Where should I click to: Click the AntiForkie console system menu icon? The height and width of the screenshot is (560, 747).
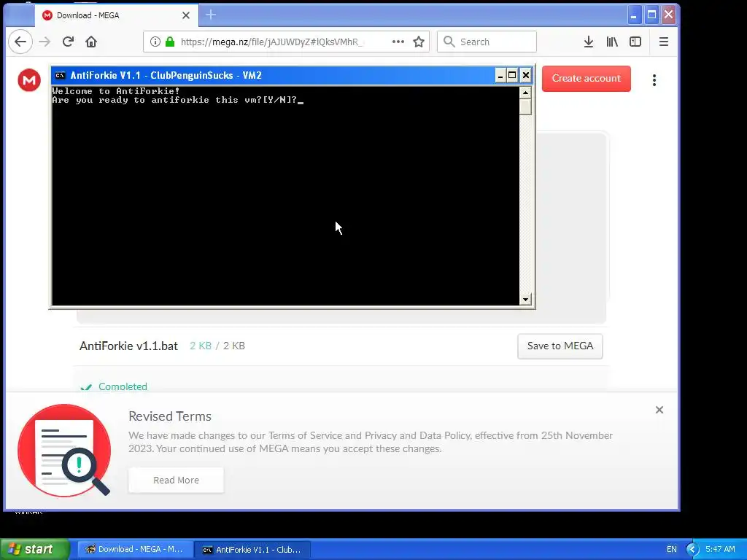(x=60, y=75)
